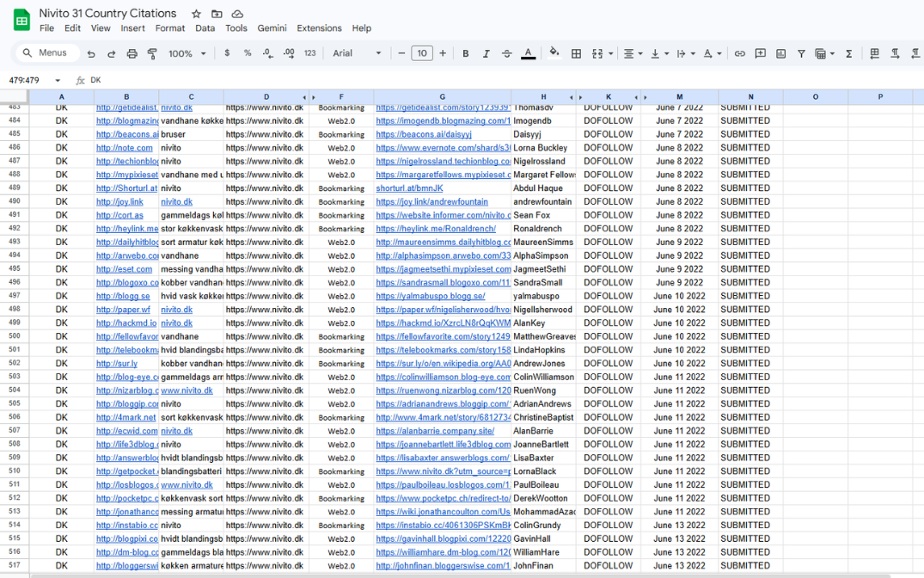Star the Nivito 31 Country Citations document
The width and height of the screenshot is (924, 578).
(x=196, y=14)
